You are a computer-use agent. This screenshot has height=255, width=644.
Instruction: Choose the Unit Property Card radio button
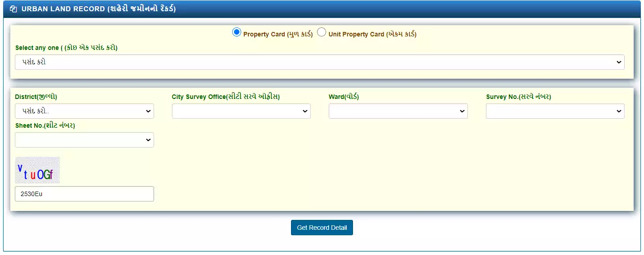pos(322,32)
